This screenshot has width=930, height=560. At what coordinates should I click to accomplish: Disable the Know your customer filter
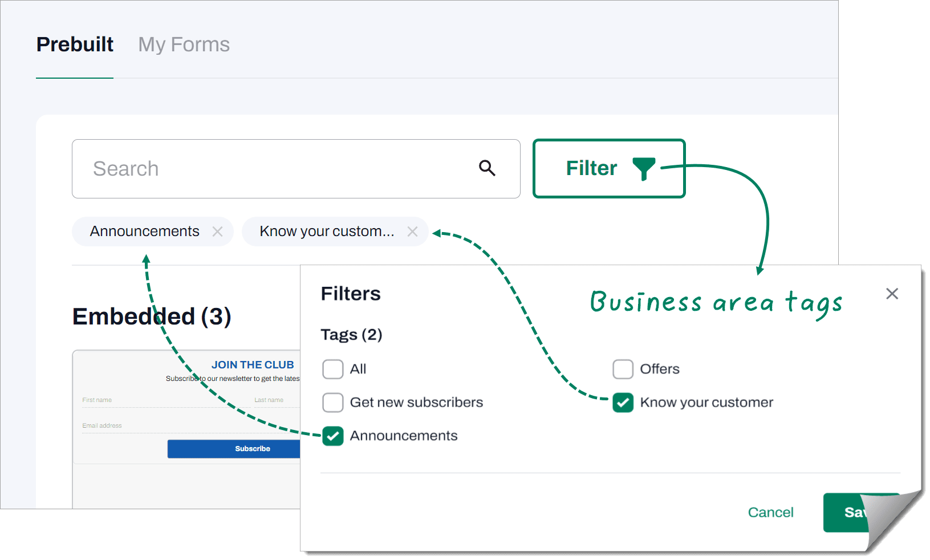coord(623,402)
